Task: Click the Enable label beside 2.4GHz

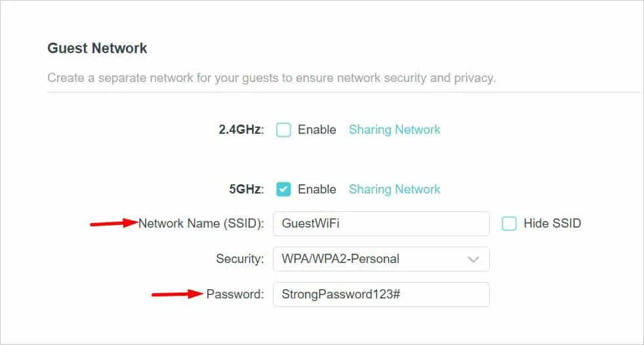Action: point(317,130)
